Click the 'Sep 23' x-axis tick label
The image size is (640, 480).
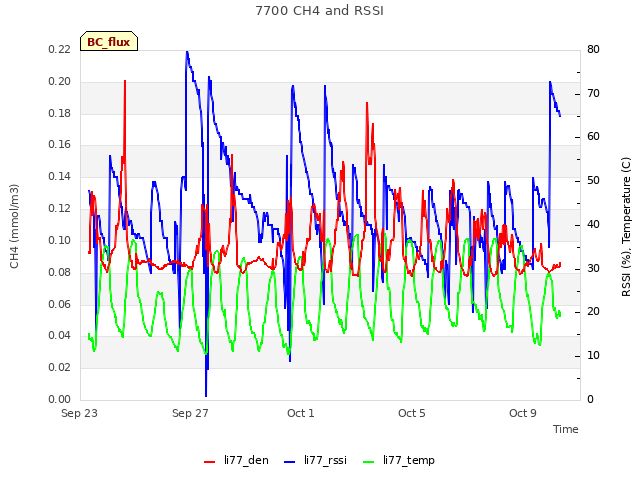pos(79,413)
